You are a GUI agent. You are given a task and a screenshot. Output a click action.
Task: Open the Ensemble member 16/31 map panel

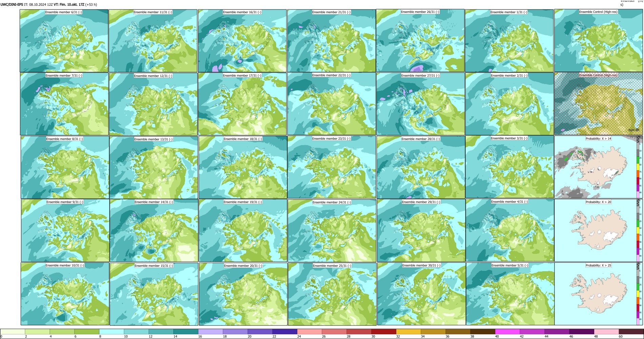(x=242, y=41)
